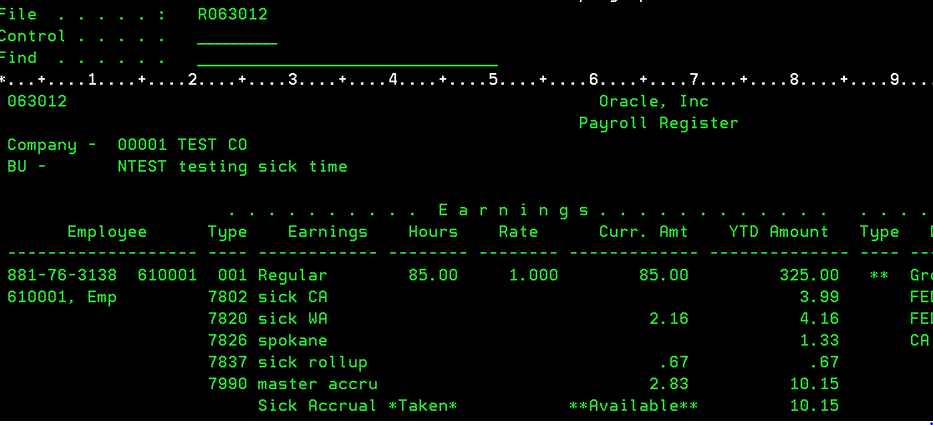Select the Oracle, Inc heading
The height and width of the screenshot is (425, 933).
point(653,101)
